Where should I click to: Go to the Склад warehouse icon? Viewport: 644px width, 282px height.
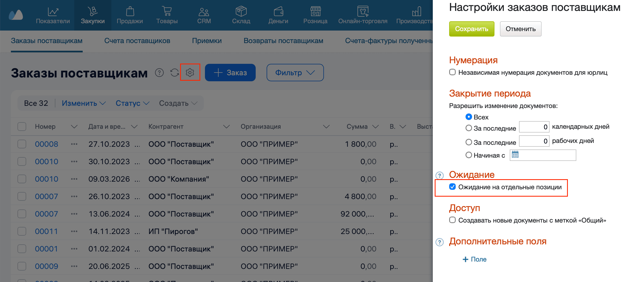point(241,12)
